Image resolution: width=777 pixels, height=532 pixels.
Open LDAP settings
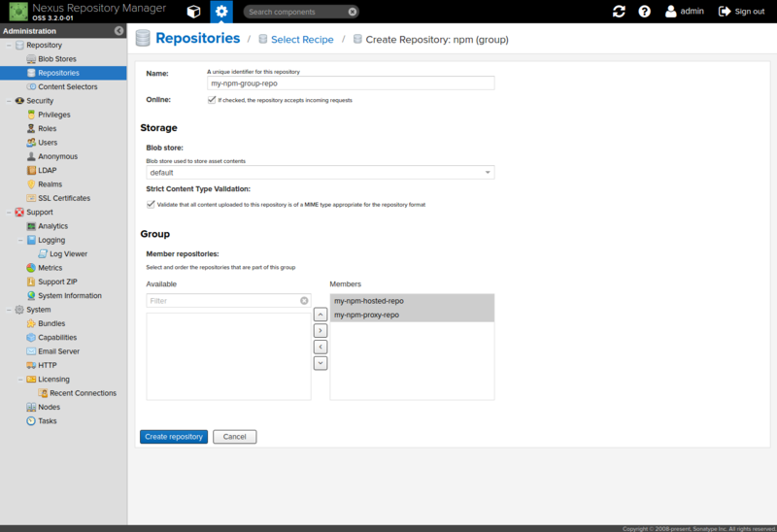(x=47, y=170)
